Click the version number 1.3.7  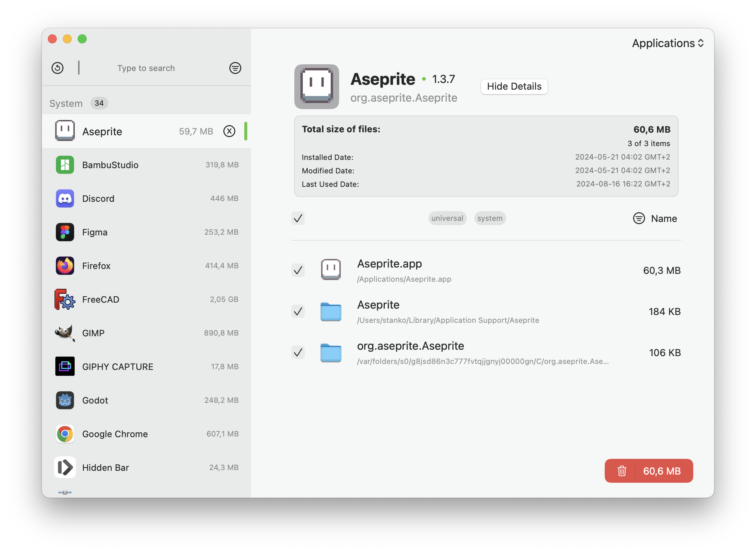click(x=443, y=79)
